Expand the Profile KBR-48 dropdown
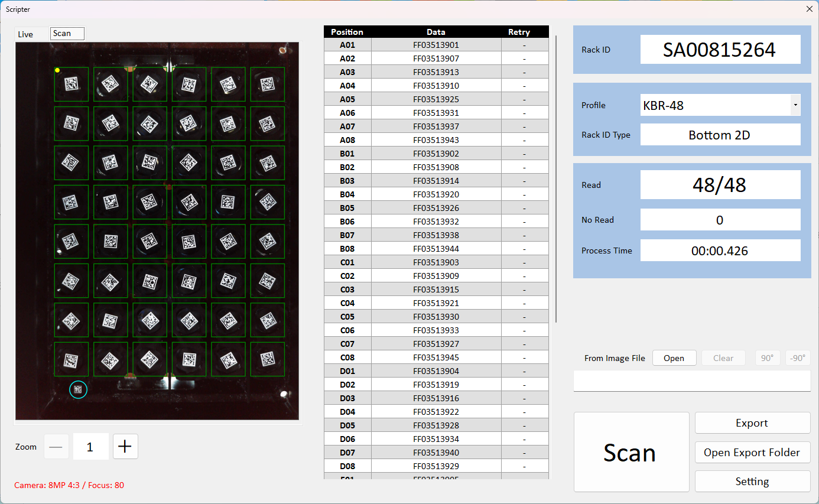819x504 pixels. [x=795, y=105]
